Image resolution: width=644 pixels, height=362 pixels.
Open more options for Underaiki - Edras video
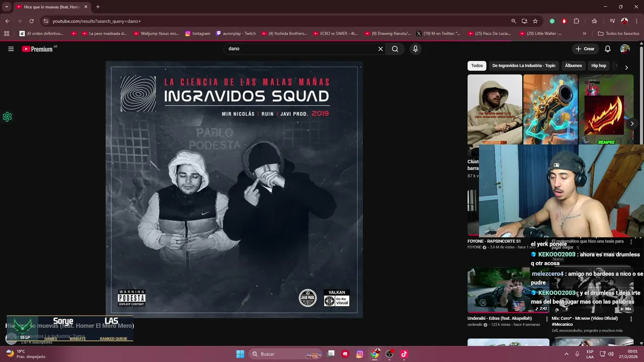pos(547,319)
